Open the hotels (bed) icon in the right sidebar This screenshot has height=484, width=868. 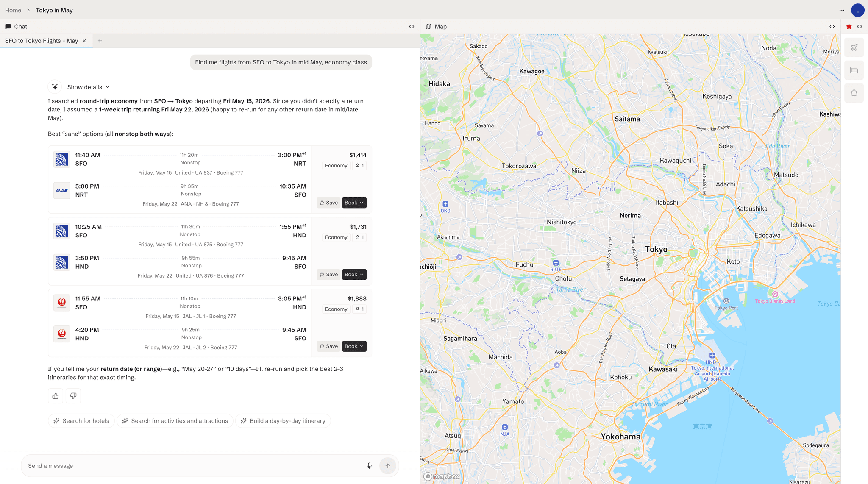coord(854,70)
